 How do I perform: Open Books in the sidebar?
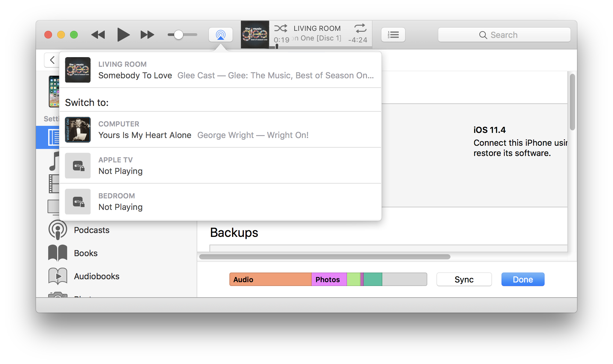(x=86, y=253)
